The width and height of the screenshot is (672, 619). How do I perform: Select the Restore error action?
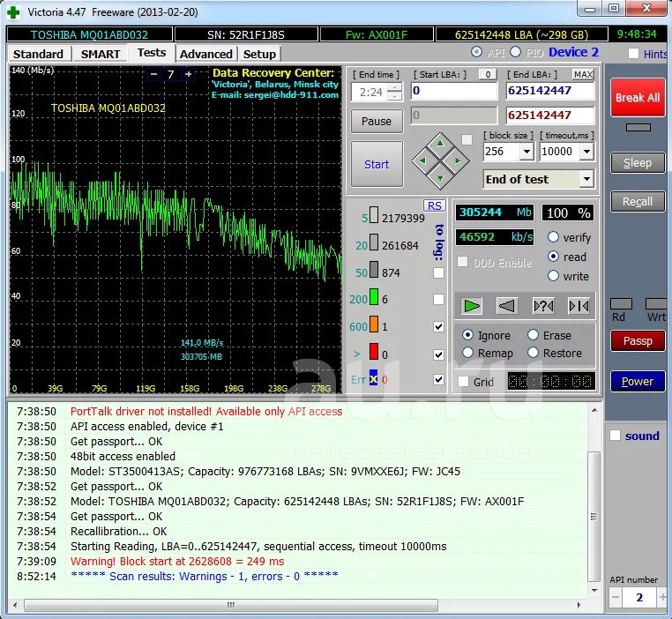[533, 353]
